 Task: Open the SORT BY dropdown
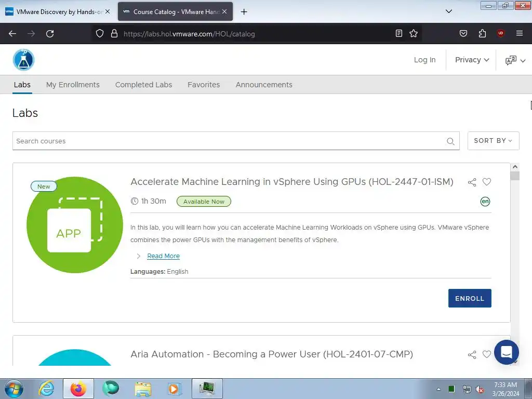(x=493, y=141)
